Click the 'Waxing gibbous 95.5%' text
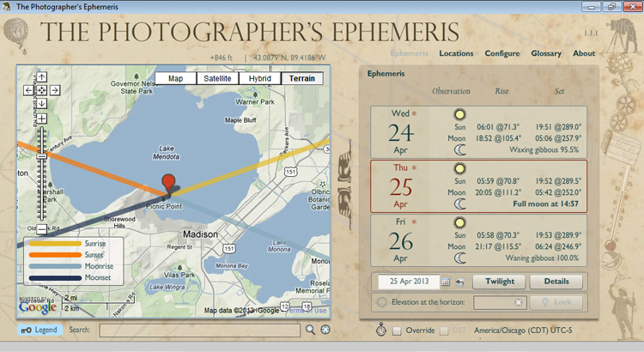The width and height of the screenshot is (644, 352). coord(544,150)
